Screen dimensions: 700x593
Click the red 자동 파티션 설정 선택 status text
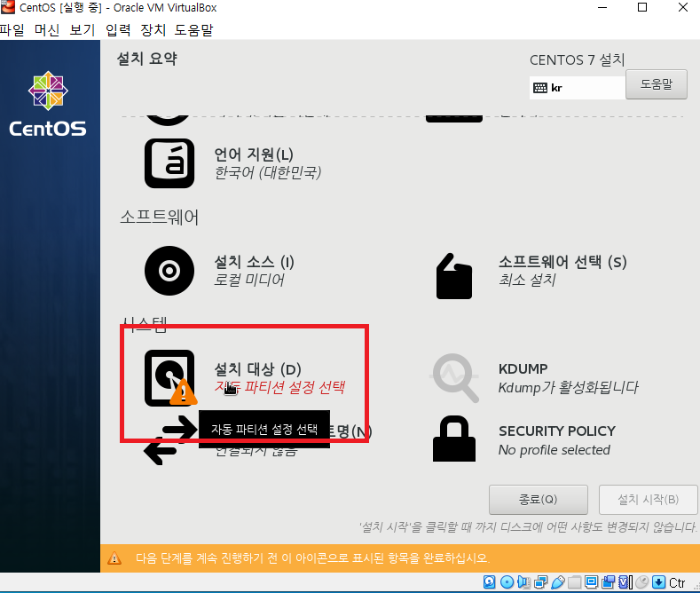(x=279, y=387)
